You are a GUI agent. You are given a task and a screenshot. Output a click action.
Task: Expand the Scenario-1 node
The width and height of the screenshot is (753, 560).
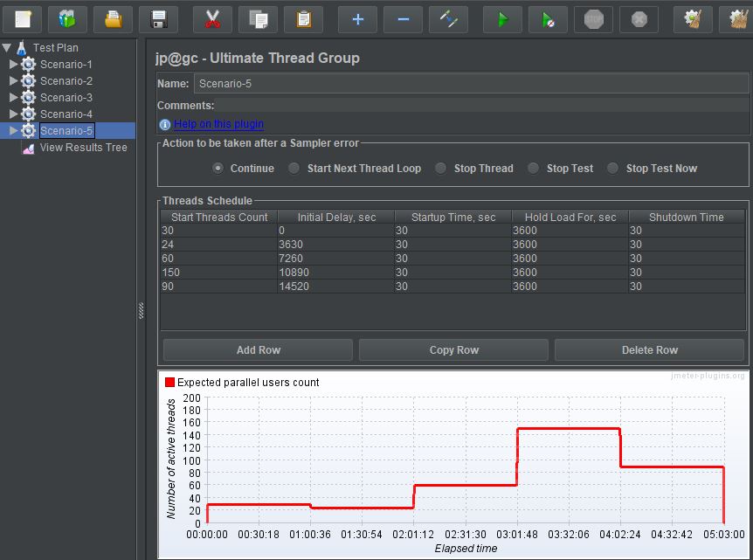pos(16,64)
